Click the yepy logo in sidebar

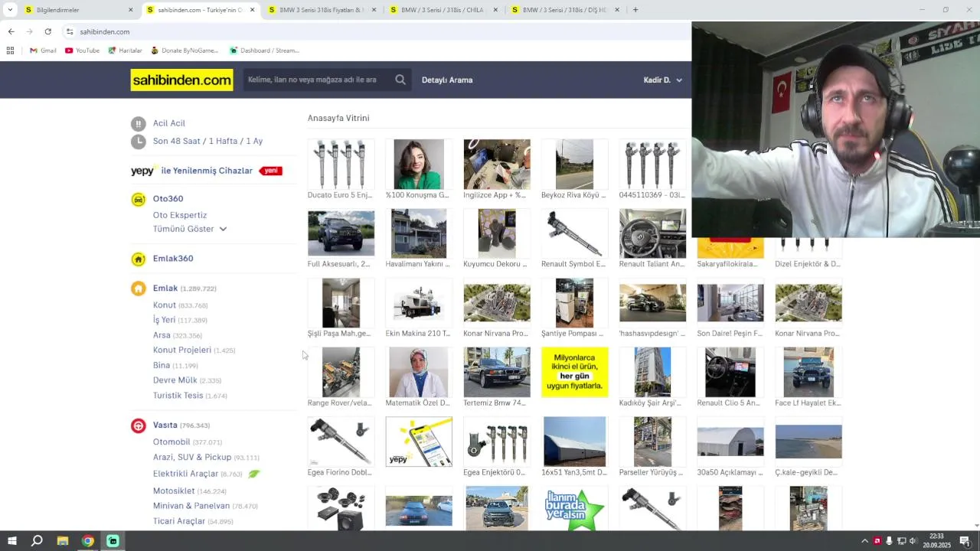pos(143,171)
